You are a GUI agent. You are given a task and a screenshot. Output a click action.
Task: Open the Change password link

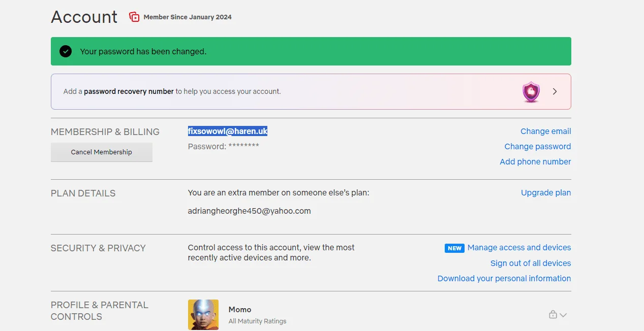(x=537, y=147)
